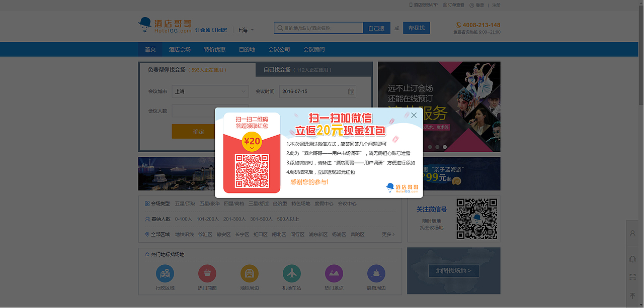This screenshot has height=308, width=644.
Task: Filter area by 徐汇区
Action: [x=205, y=235]
